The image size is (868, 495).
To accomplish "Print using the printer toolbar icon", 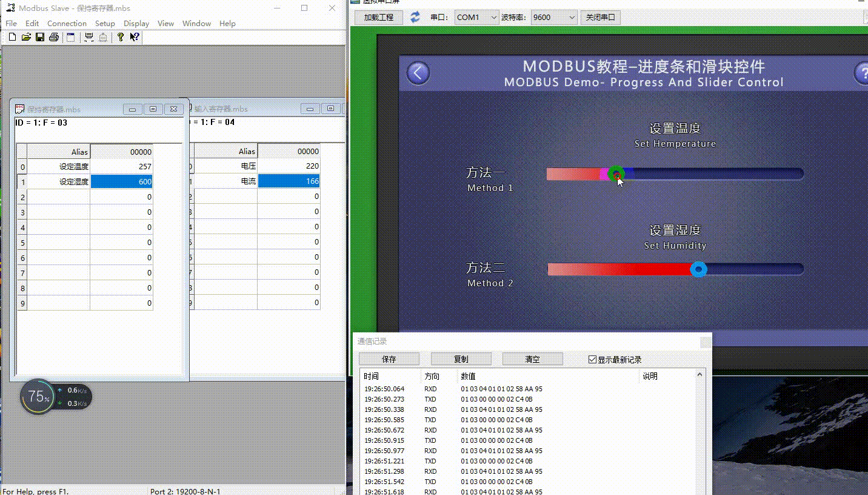I will click(x=53, y=38).
